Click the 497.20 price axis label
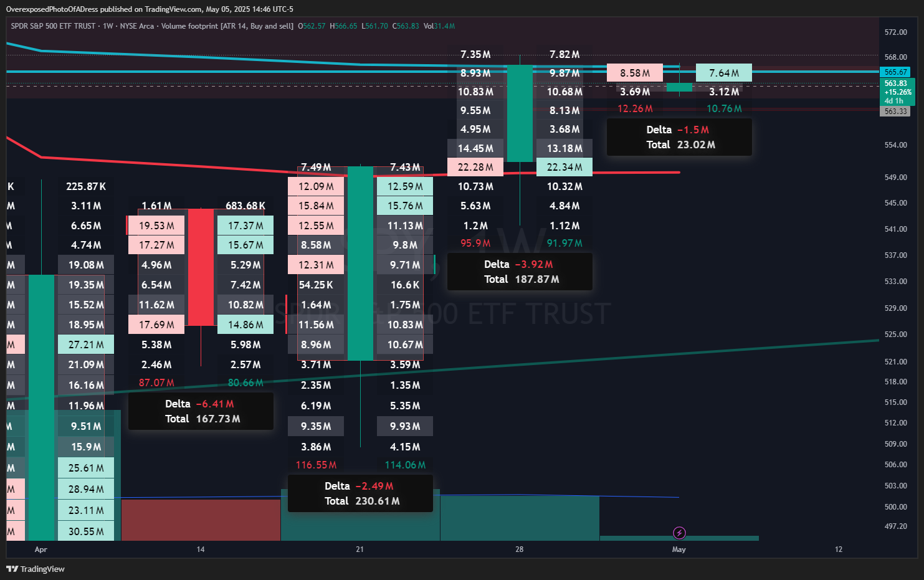The image size is (924, 580). coord(896,526)
